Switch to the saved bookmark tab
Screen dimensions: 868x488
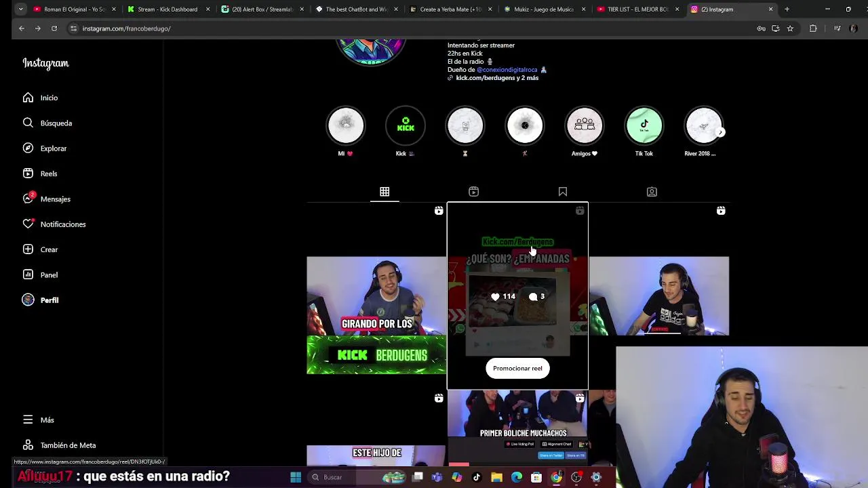(563, 192)
